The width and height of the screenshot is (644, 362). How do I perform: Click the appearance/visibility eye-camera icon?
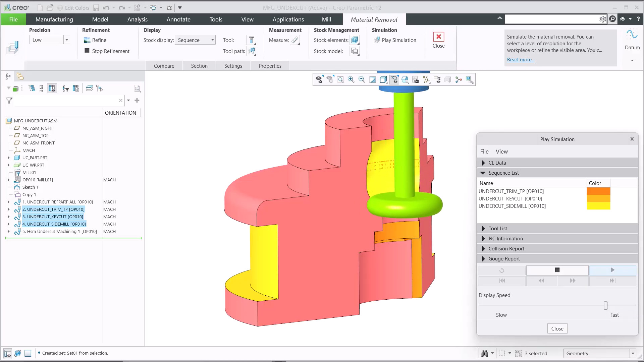point(319,79)
